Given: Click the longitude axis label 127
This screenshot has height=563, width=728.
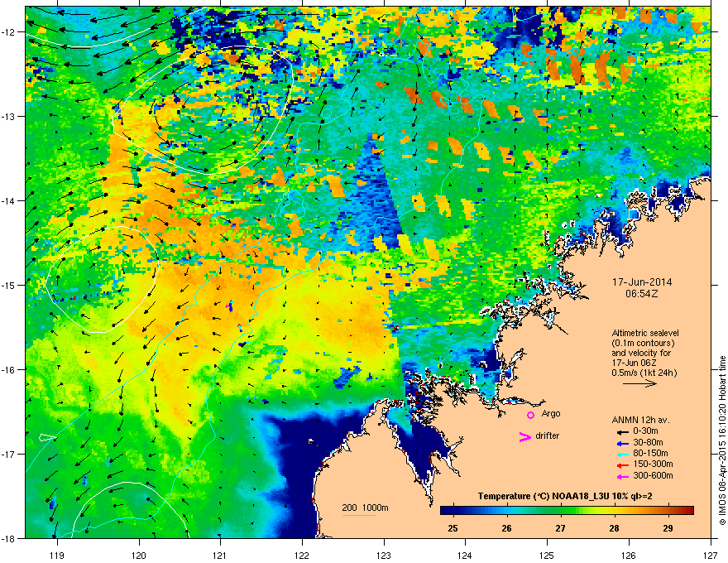Looking at the screenshot, I should click(x=711, y=555).
